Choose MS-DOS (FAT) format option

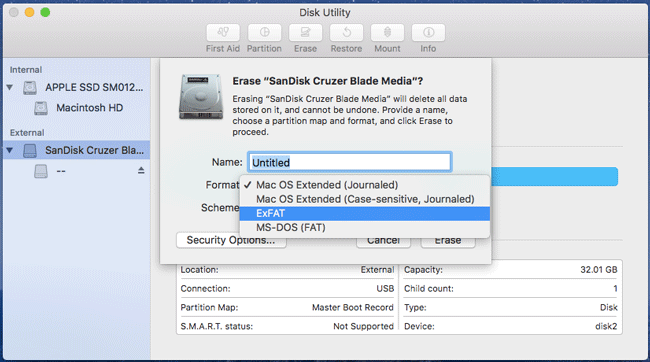tap(365, 228)
